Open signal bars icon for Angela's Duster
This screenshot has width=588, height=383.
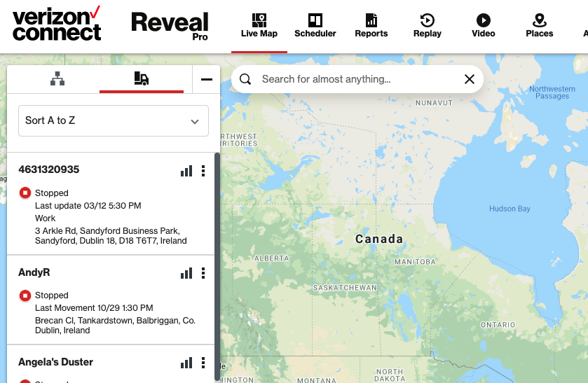pyautogui.click(x=186, y=363)
